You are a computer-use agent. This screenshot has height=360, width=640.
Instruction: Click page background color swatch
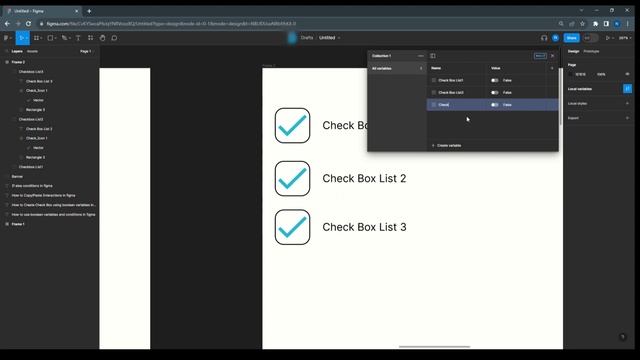click(571, 74)
